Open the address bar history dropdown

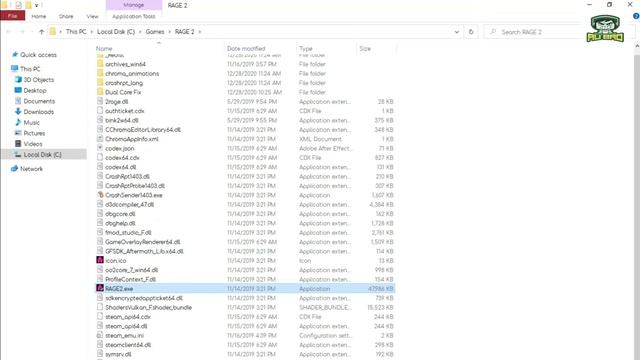[x=456, y=32]
